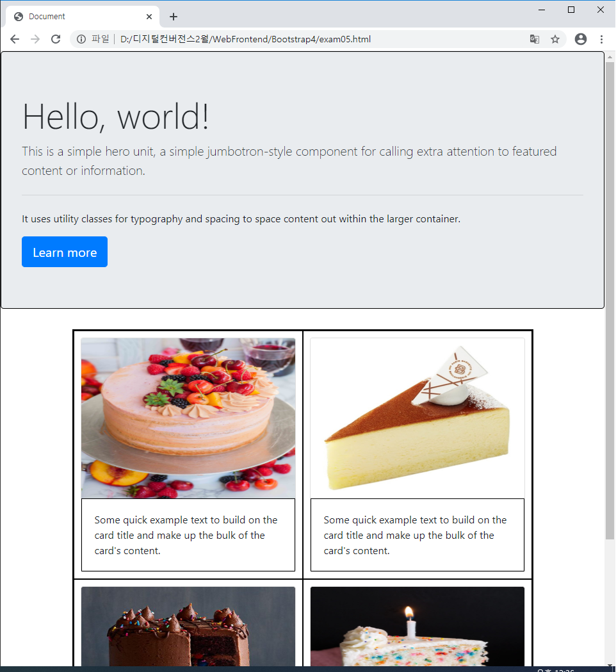
Task: Click the vertical scrollbar thumb
Action: [x=610, y=301]
